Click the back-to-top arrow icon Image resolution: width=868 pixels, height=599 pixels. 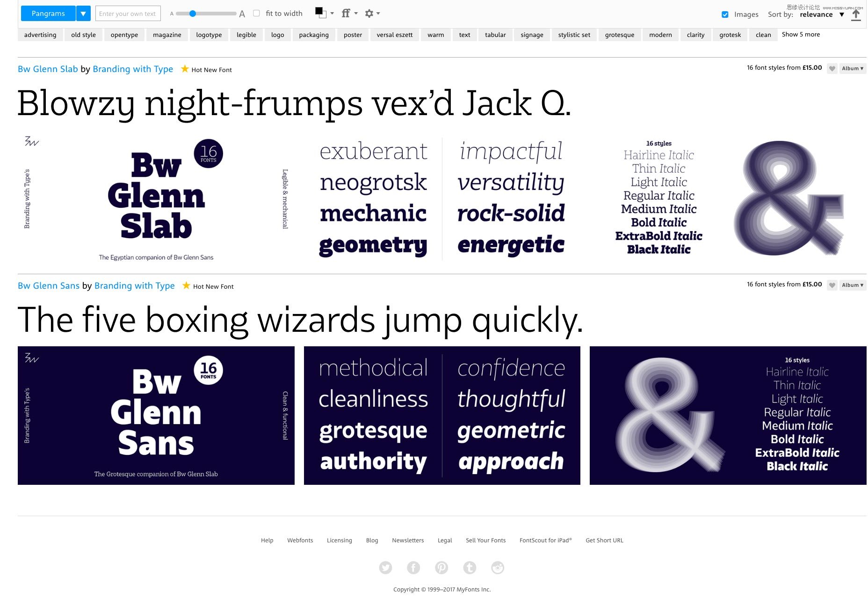point(856,15)
